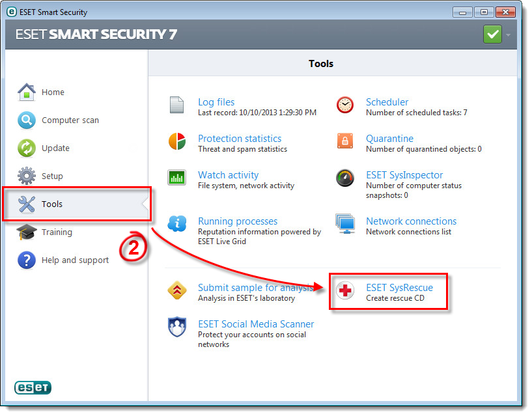This screenshot has width=532, height=416.
Task: Click the Quarantine padlock icon
Action: point(345,141)
